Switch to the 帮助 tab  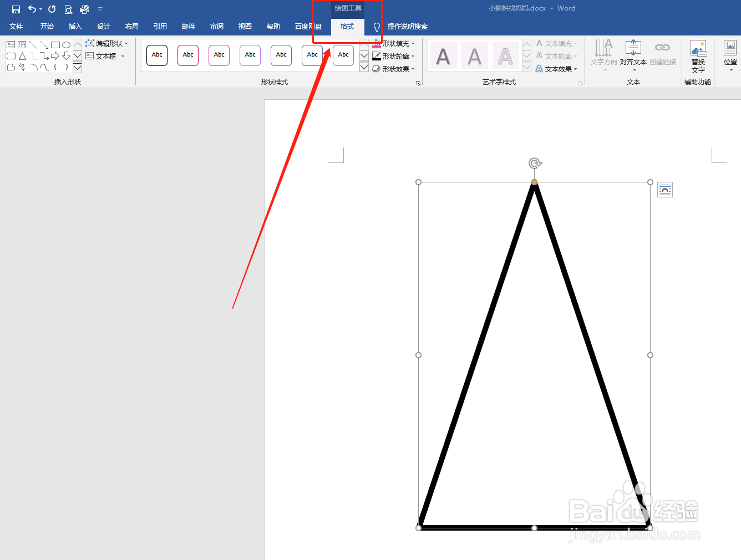pos(273,27)
